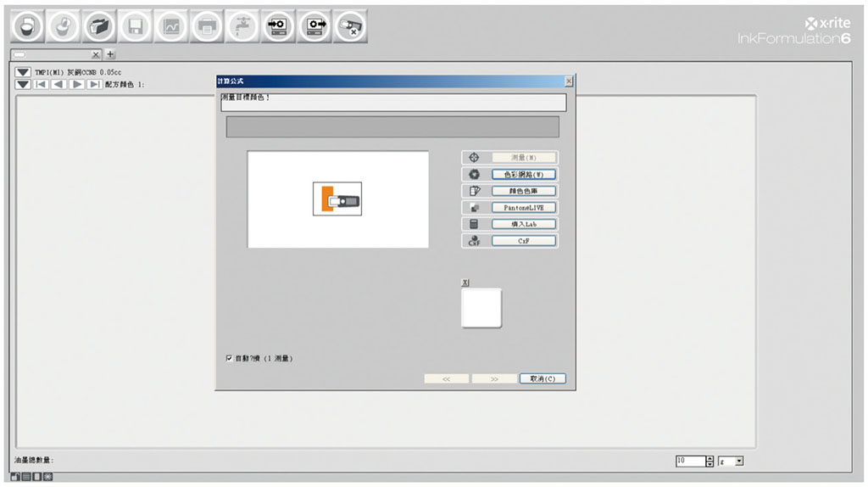
Task: Click the printer icon in toolbar
Action: 207,26
